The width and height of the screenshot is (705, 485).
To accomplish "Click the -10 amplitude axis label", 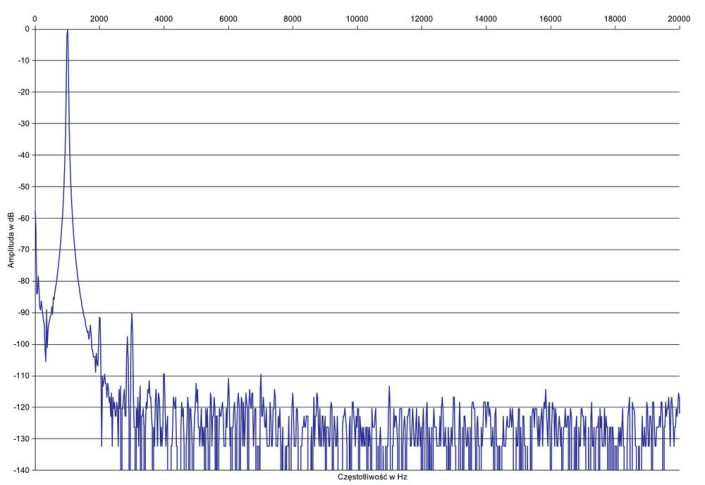I will coord(24,60).
